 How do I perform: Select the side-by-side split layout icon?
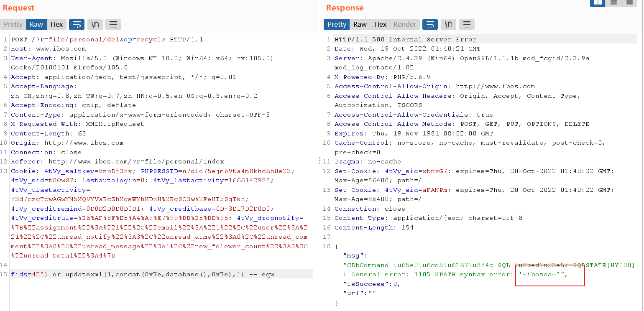click(598, 3)
